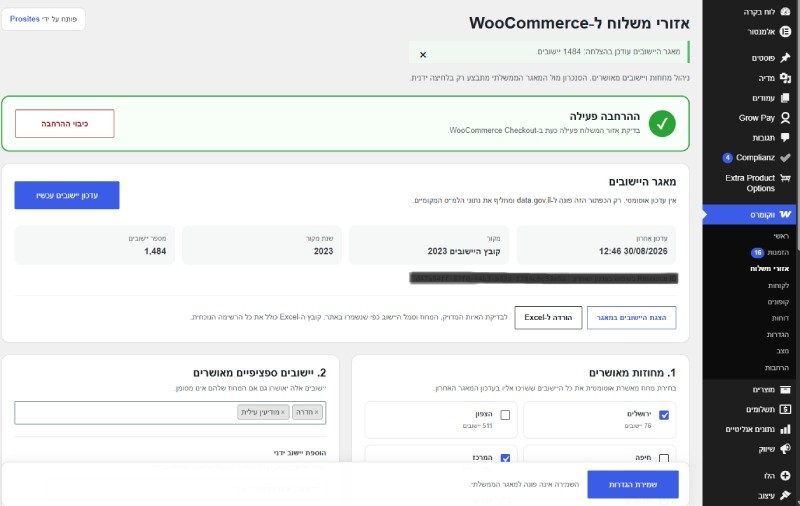The image size is (800, 506).
Task: Open הגדרות settings submenu item
Action: [778, 335]
